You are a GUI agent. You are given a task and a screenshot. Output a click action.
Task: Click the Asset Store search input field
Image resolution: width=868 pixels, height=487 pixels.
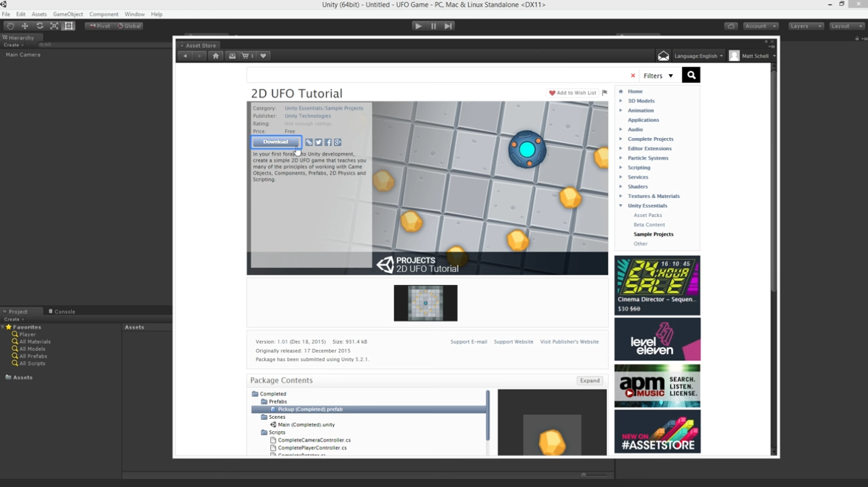437,75
